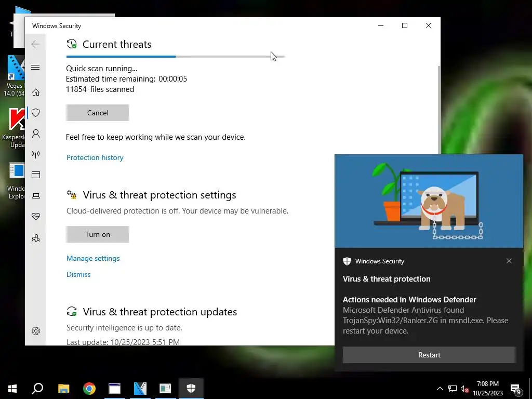Click Virus & threat protection updates heading
Screen dimensions: 532x399
point(160,312)
